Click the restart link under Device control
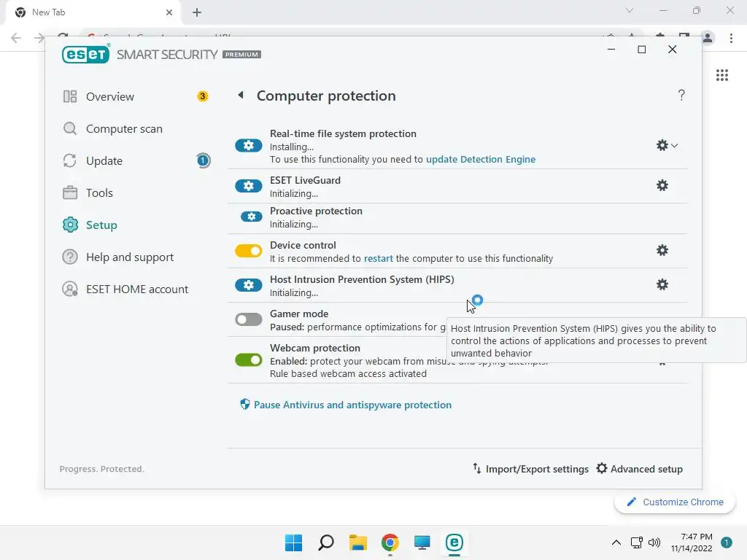The image size is (747, 560). [379, 258]
